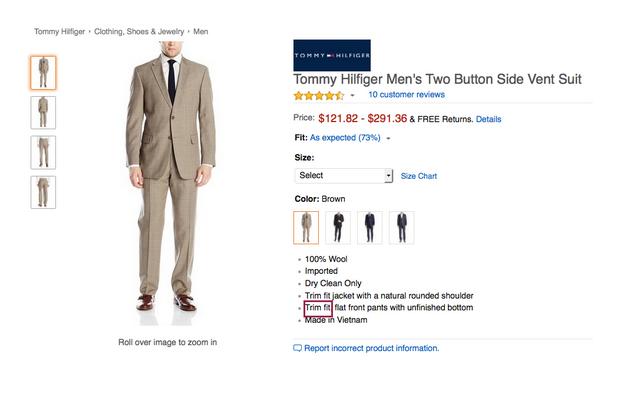Choose the third navy suit color swatch
This screenshot has width=640, height=403.
370,228
